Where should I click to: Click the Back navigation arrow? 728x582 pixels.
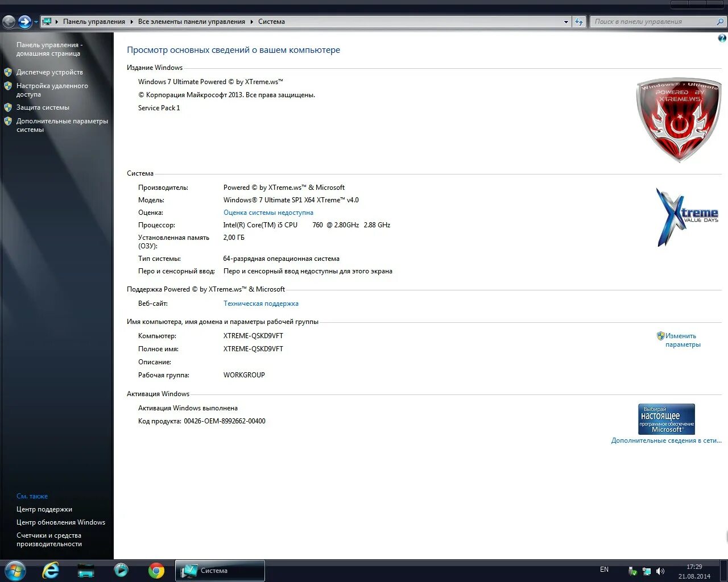9,21
